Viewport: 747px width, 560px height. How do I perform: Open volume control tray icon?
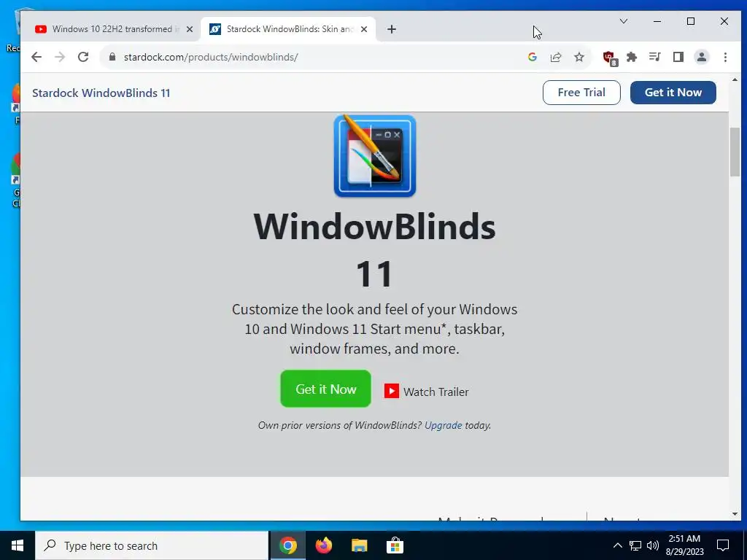pyautogui.click(x=653, y=545)
